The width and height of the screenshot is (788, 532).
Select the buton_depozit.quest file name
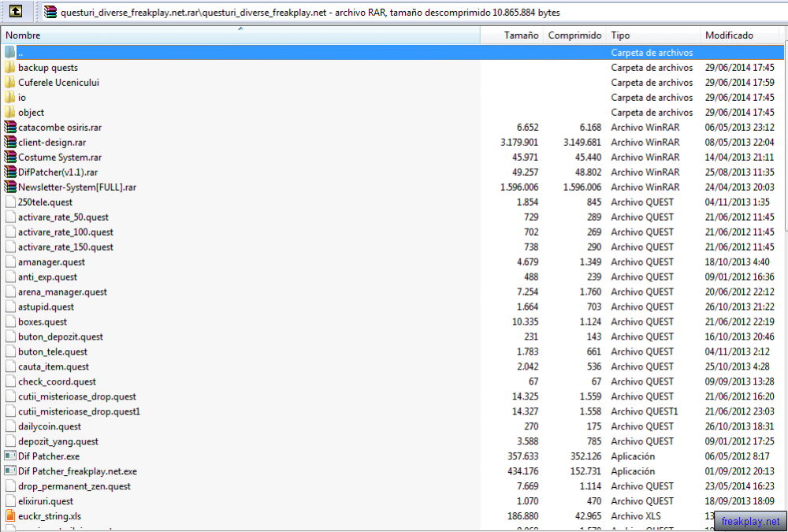[61, 337]
